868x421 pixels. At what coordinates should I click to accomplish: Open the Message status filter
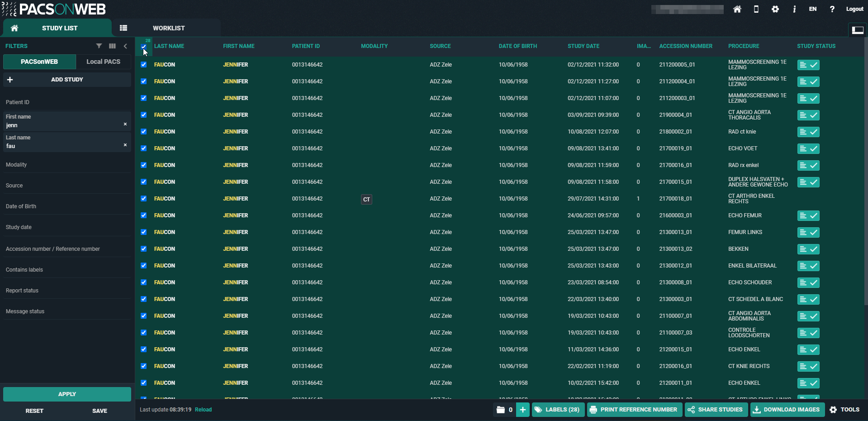[x=67, y=311]
